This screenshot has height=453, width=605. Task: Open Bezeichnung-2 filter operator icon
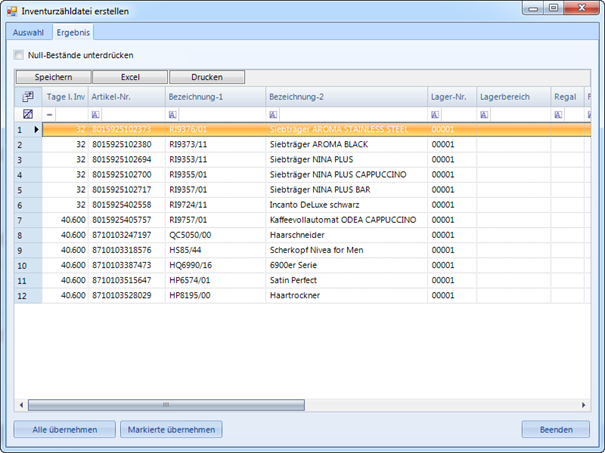coord(273,115)
